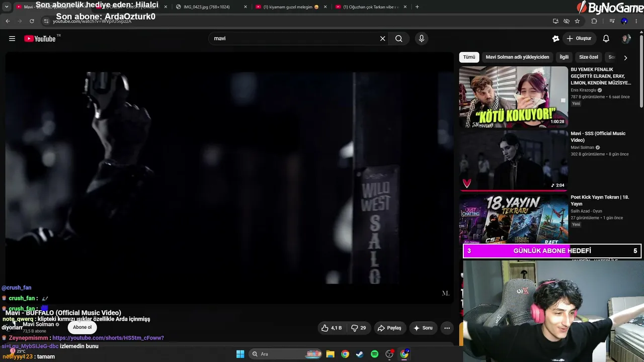
Task: Start voice search with the microphone
Action: tap(422, 39)
